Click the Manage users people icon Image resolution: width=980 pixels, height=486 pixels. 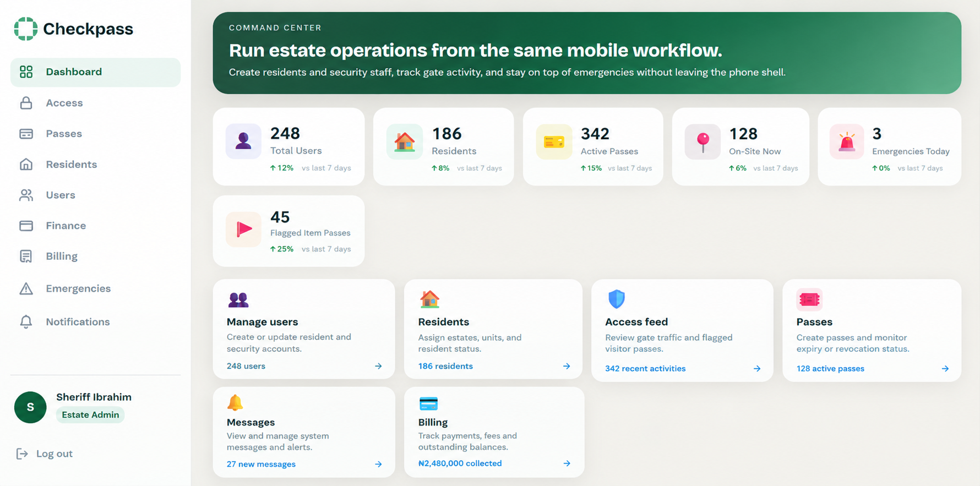(x=238, y=299)
